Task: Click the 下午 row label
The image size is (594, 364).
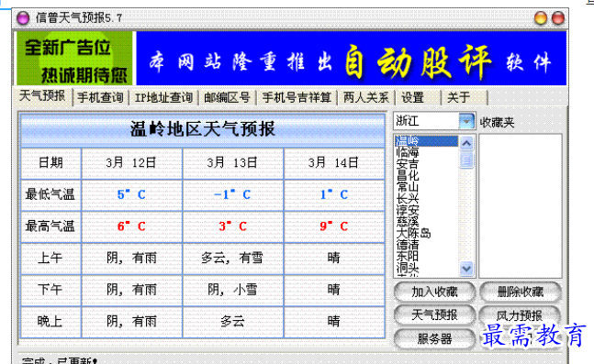Action: coord(50,291)
